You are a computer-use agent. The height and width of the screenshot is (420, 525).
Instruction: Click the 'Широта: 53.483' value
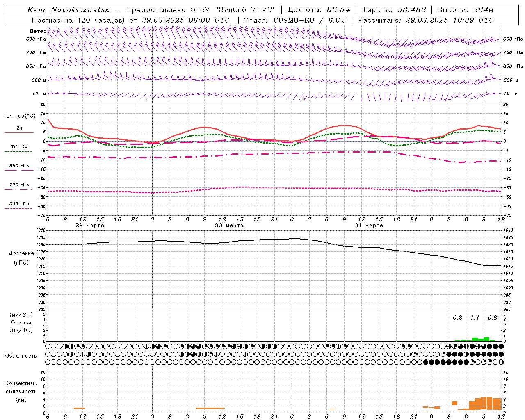[x=393, y=10]
